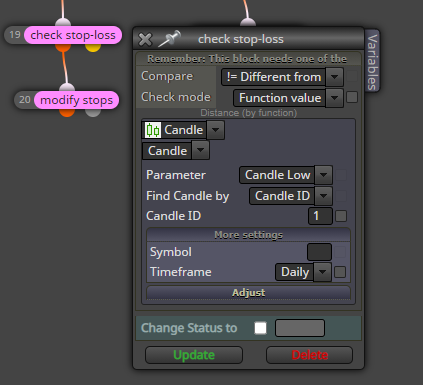Image resolution: width=423 pixels, height=385 pixels.
Task: Click gray output connector of modify stops node
Action: coord(93,112)
